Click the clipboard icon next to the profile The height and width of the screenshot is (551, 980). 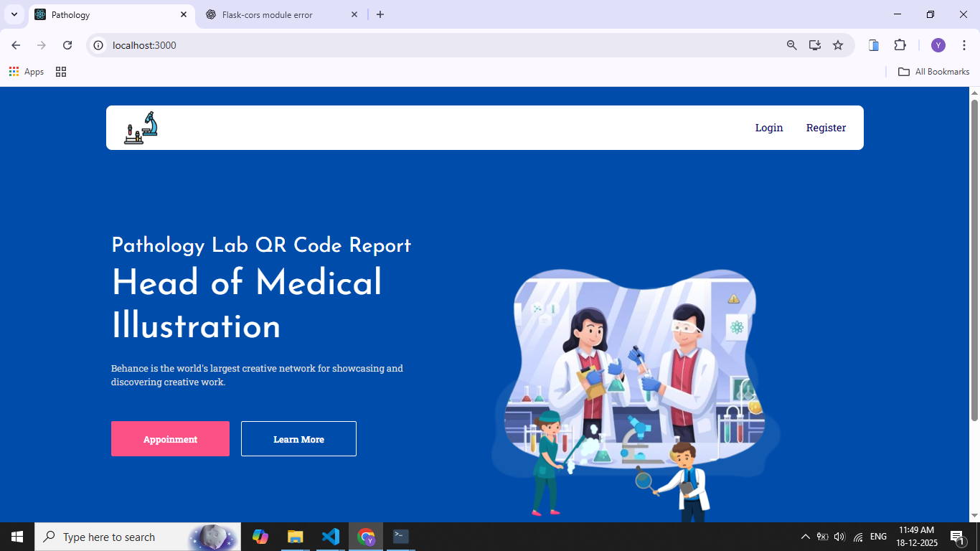tap(874, 44)
